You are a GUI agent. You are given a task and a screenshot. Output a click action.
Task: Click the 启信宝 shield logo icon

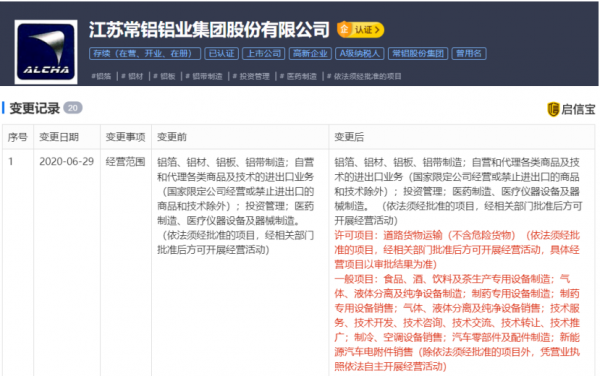(x=553, y=109)
